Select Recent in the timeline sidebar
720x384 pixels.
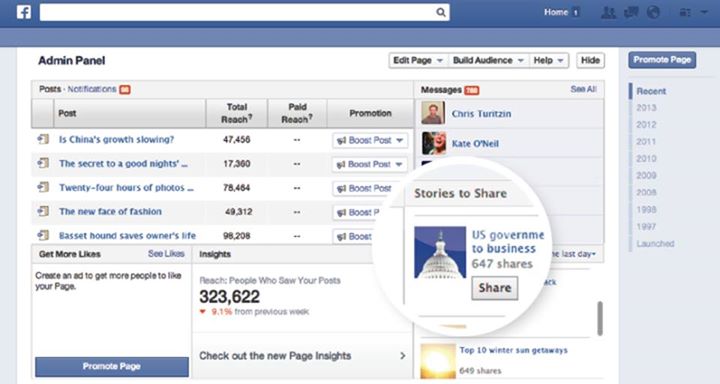[651, 91]
